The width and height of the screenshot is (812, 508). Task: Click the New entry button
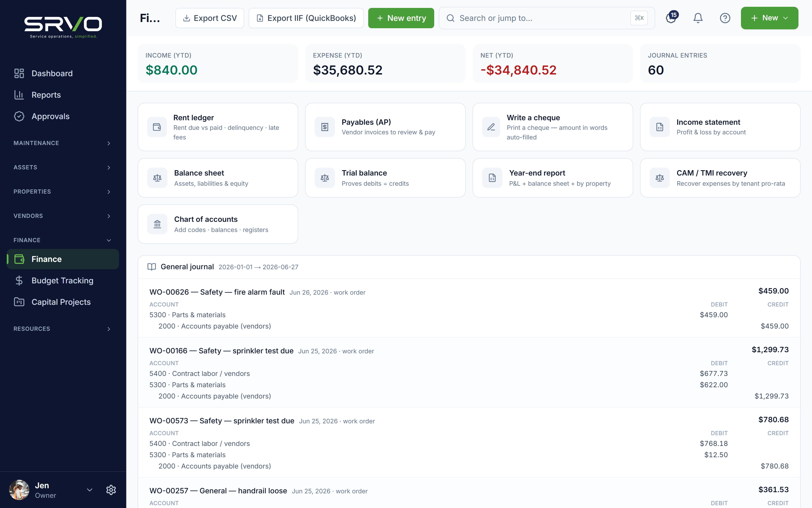tap(401, 18)
